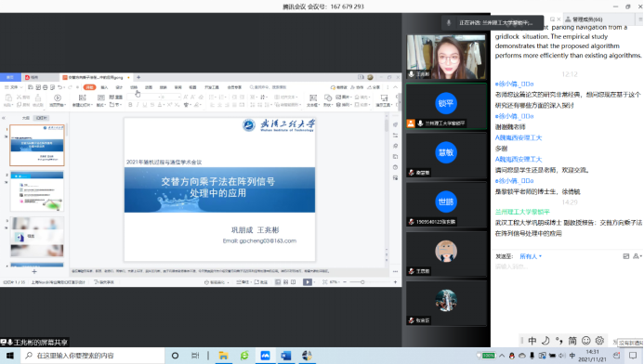Select the 开始 Home ribbon tab

coord(89,87)
